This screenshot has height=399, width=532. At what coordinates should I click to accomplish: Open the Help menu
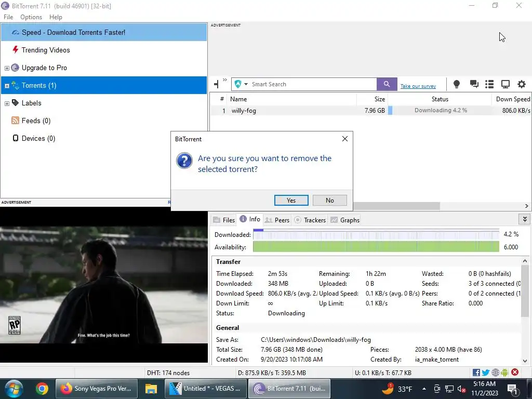[x=56, y=17]
